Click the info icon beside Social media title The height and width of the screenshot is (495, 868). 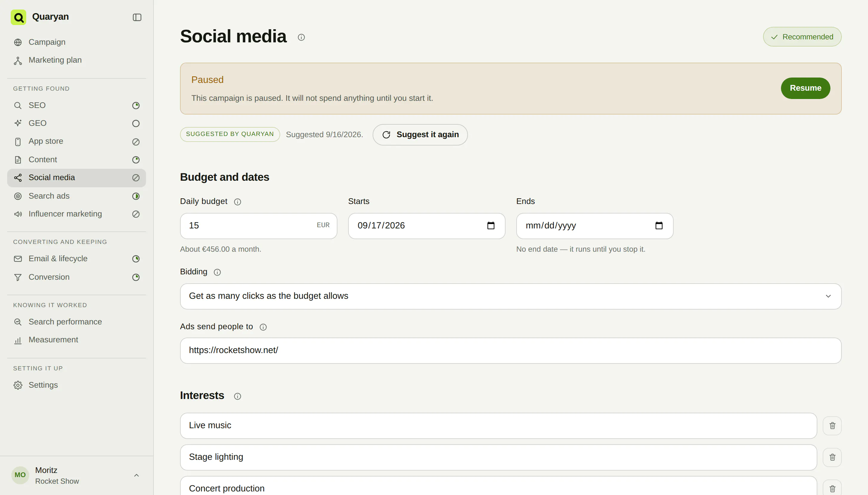point(301,37)
